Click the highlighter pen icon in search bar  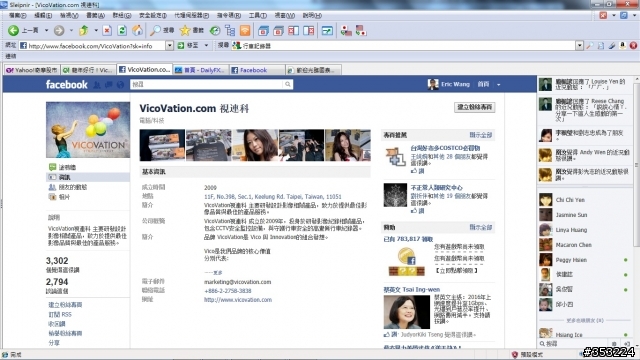pos(611,46)
